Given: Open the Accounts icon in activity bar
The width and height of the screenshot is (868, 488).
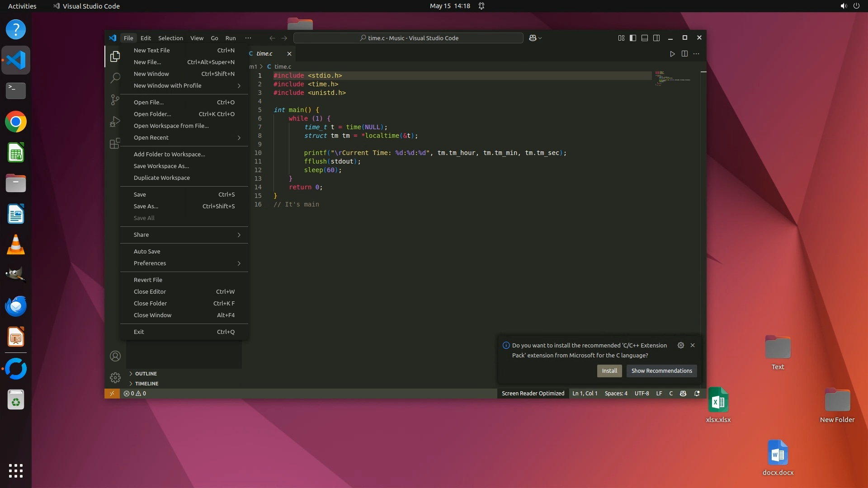Looking at the screenshot, I should (x=115, y=356).
